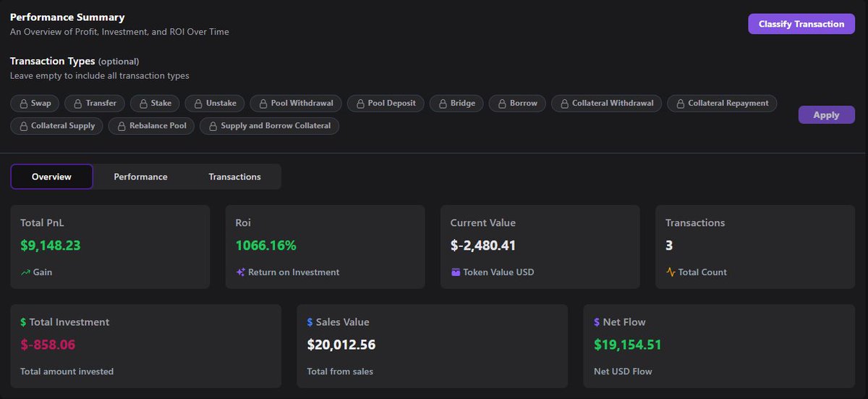Enable the Unstake filter chip

[215, 104]
